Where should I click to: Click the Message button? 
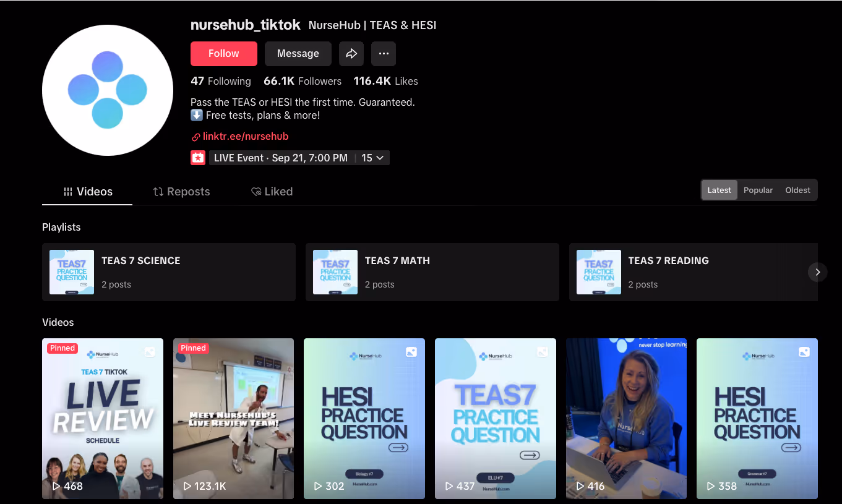298,54
